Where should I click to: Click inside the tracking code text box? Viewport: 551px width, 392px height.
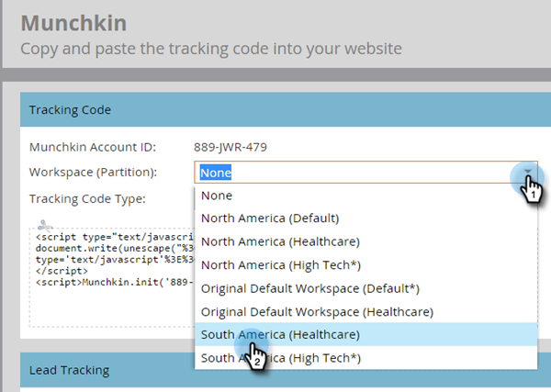tap(112, 277)
